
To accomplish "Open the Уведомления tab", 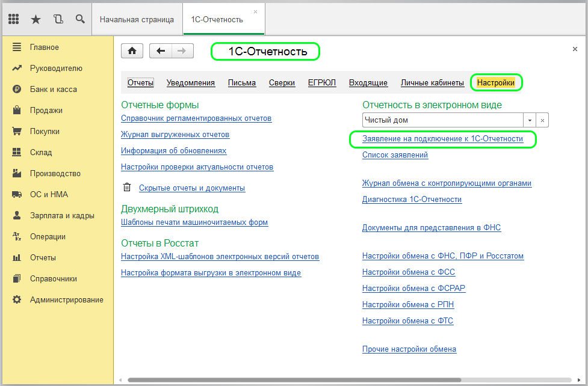I will coord(191,83).
